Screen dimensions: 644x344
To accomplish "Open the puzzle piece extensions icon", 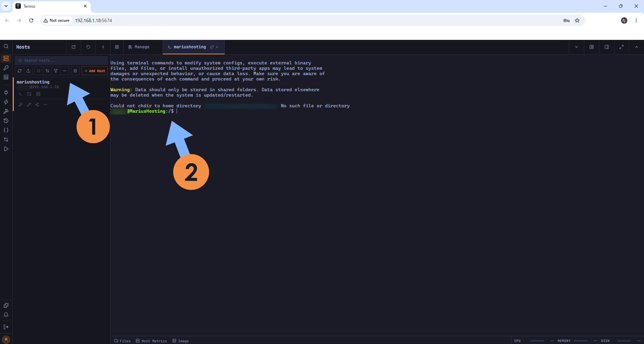I will [6, 305].
